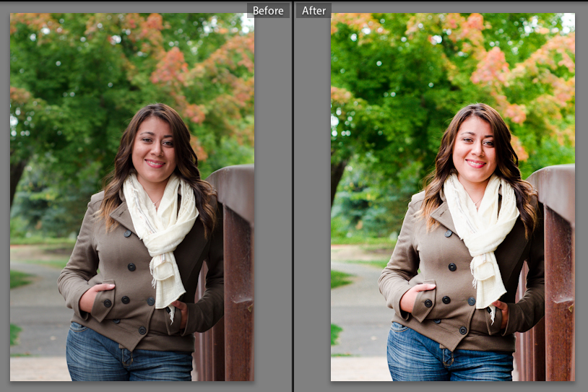Image resolution: width=588 pixels, height=392 pixels.
Task: Click the Before label tag
Action: pos(268,10)
